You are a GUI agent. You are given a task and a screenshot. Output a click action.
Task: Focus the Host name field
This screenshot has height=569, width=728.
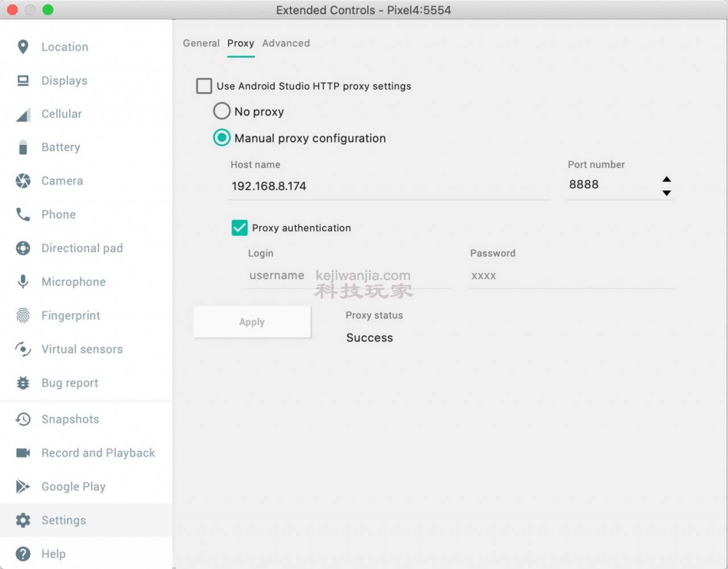pos(389,186)
